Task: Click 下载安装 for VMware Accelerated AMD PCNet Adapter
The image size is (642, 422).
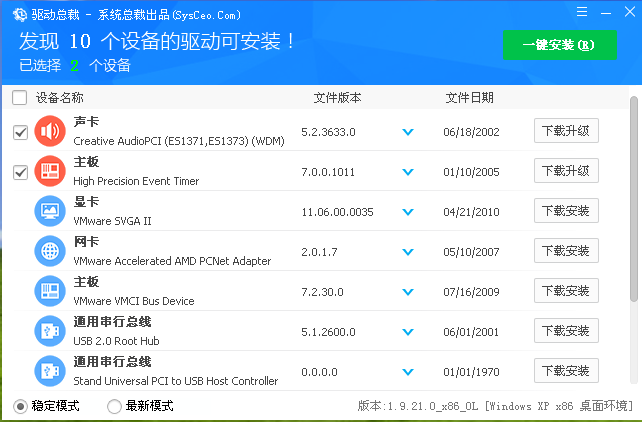Action: pyautogui.click(x=566, y=250)
